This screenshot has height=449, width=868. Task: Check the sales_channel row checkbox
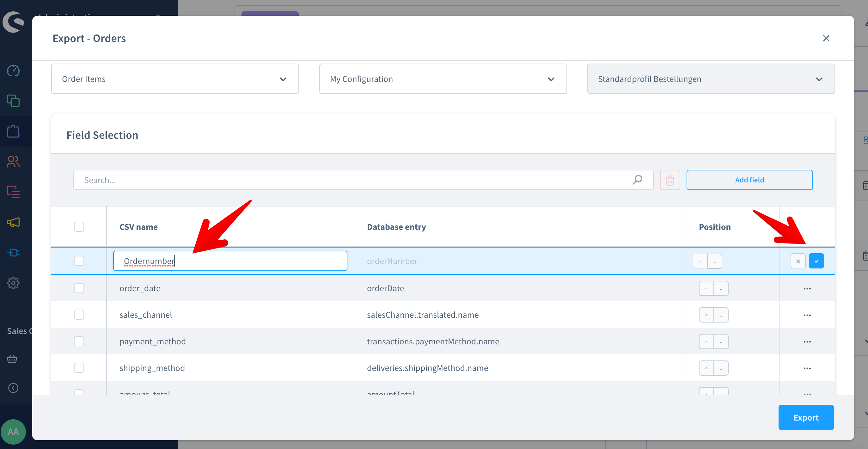tap(79, 315)
